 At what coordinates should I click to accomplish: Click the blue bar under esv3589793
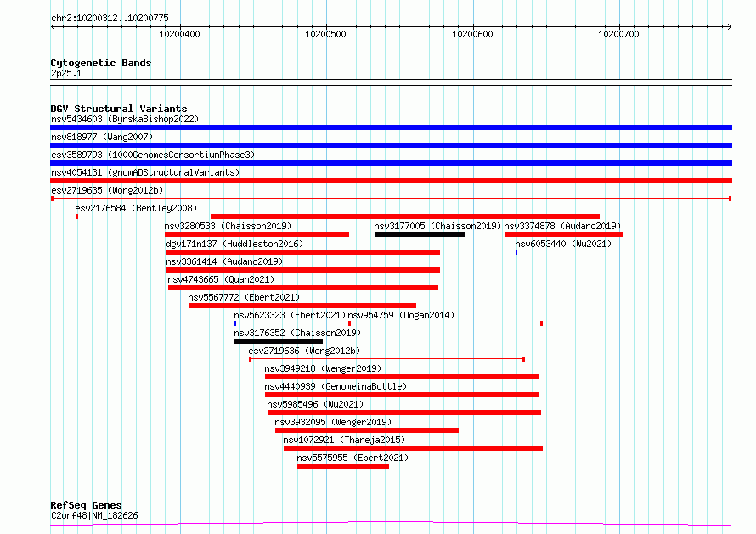pos(391,163)
